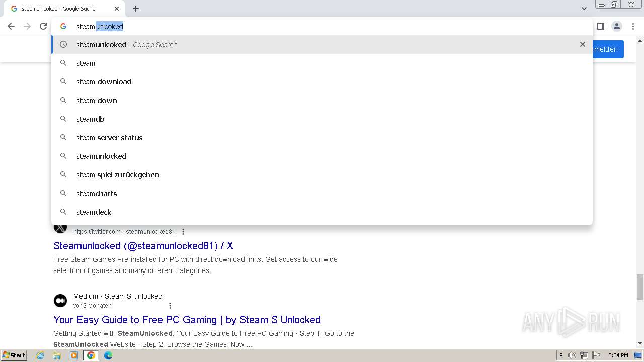Click the scrollbar down arrow
Viewport: 644px width, 362px height.
click(640, 343)
